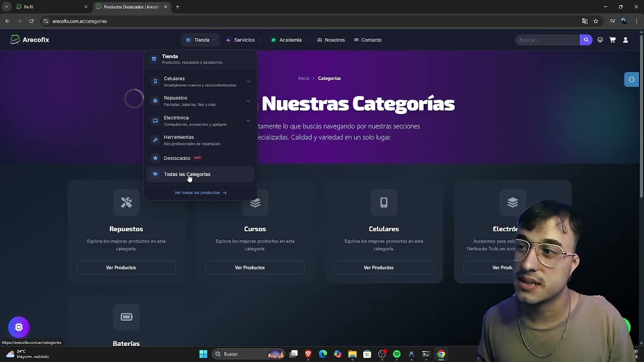Viewport: 644px width, 362px height.
Task: Open Windows Start menu
Action: tap(203, 354)
